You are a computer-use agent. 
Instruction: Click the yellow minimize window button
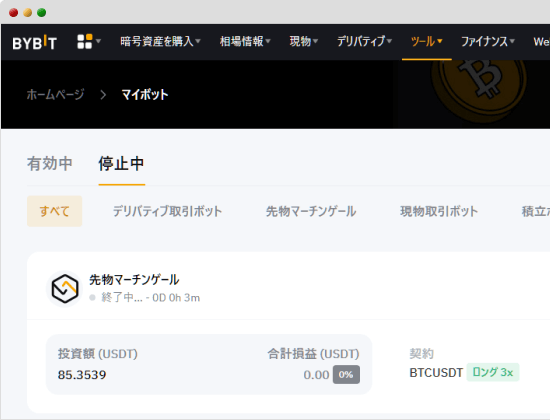click(28, 13)
